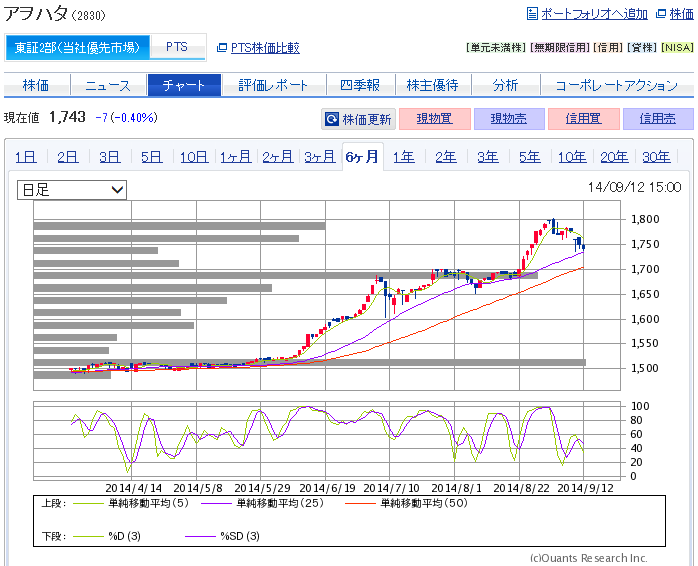Screen dimensions: 698x566
Task: Select the 30年 chart period
Action: pos(656,157)
